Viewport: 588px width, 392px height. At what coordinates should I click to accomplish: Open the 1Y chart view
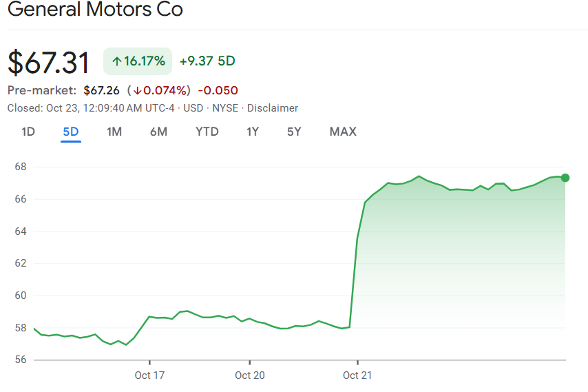pos(253,132)
